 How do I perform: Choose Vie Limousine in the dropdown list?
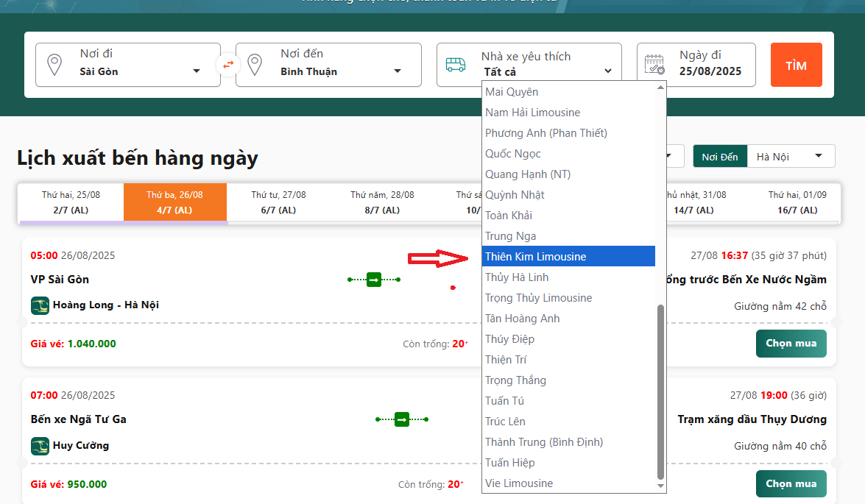pos(519,483)
